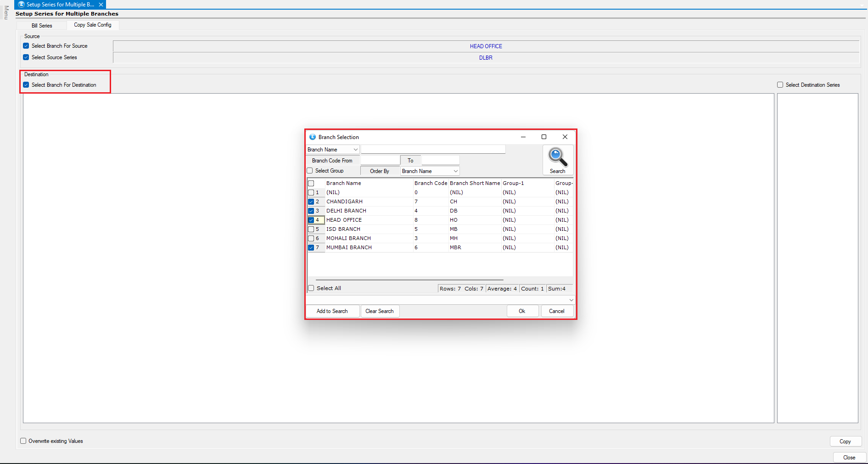Image resolution: width=868 pixels, height=464 pixels.
Task: Minimize the Branch Selection dialog
Action: 523,137
